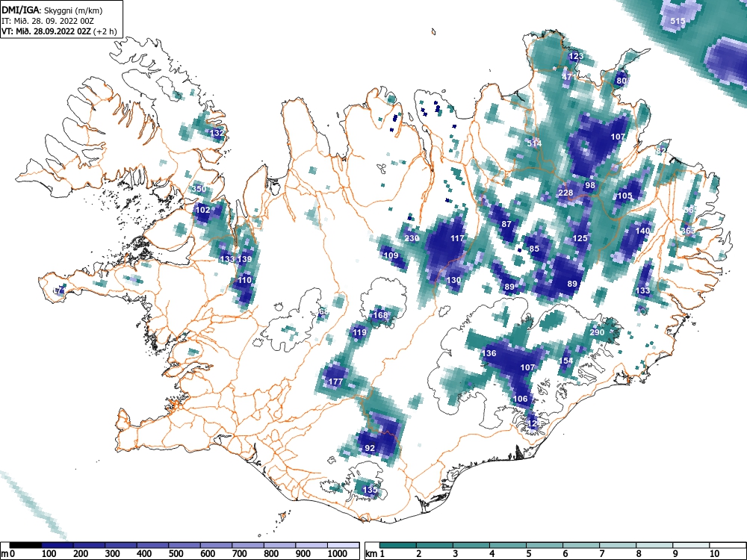Click the '4' label in the km legend

492,554
